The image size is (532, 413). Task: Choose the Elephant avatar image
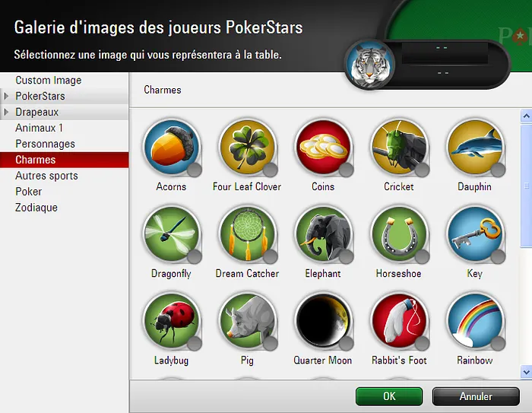click(x=323, y=234)
